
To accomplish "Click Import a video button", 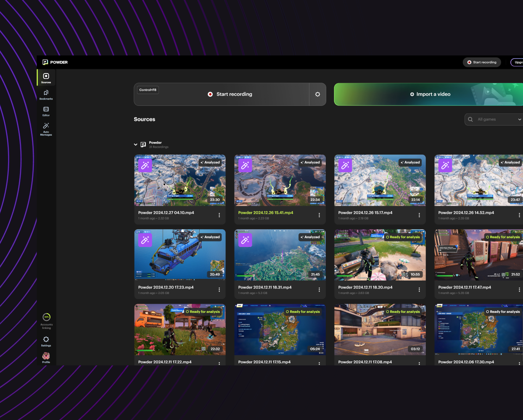I will tap(428, 94).
